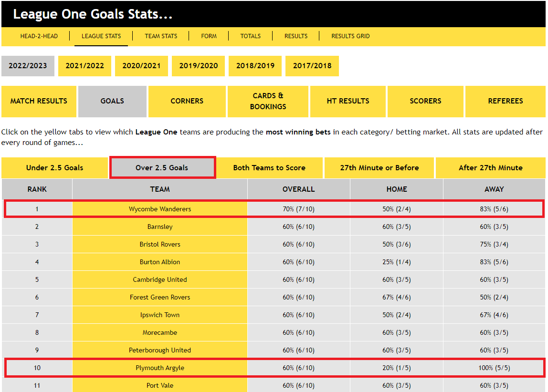
Task: View the SCORERS category
Action: 425,101
